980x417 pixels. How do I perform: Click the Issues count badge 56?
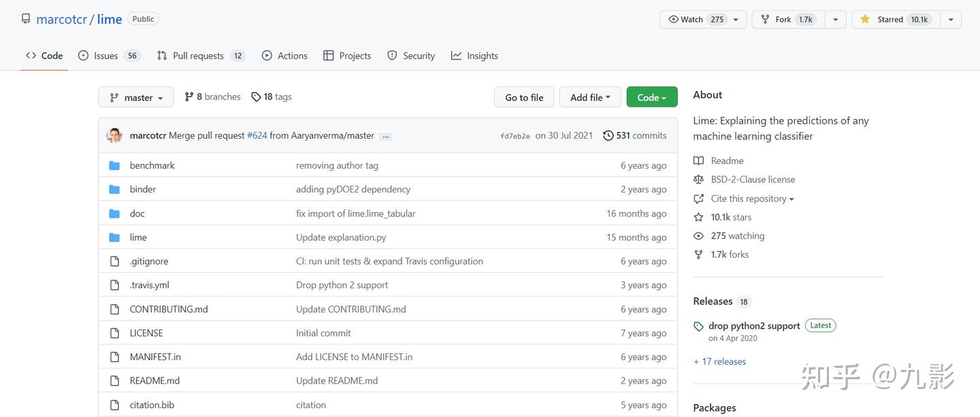click(132, 56)
